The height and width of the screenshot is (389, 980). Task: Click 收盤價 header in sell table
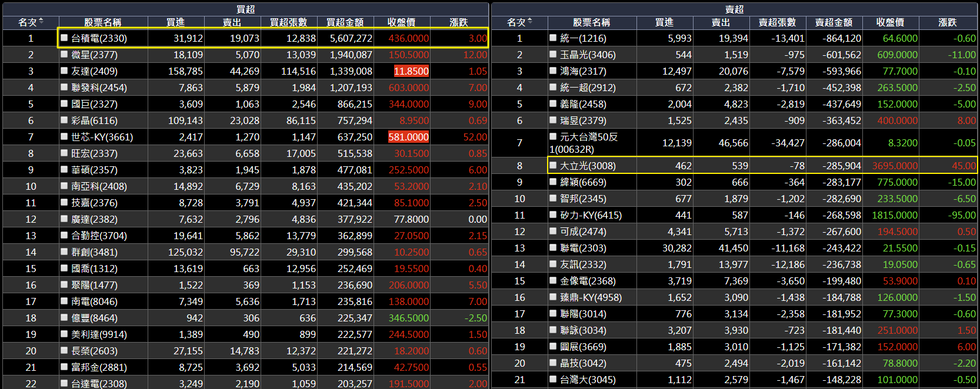click(x=890, y=22)
